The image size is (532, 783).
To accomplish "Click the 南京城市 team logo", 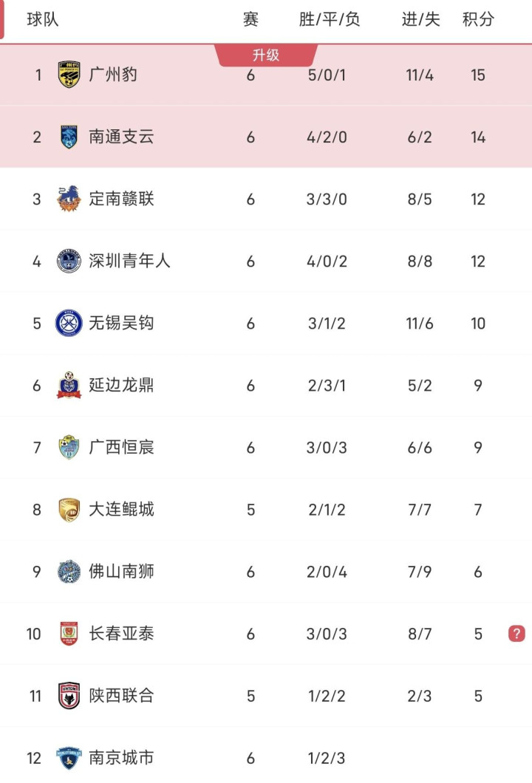I will pyautogui.click(x=69, y=757).
